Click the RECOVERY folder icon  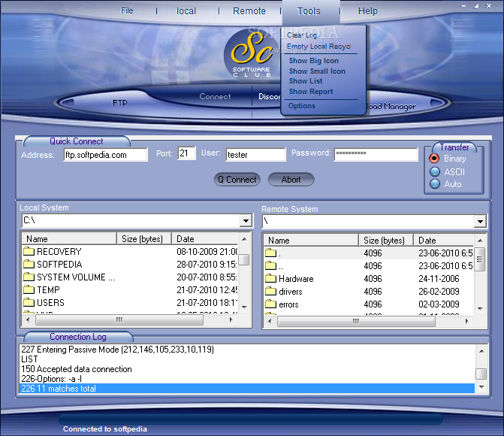coord(29,252)
